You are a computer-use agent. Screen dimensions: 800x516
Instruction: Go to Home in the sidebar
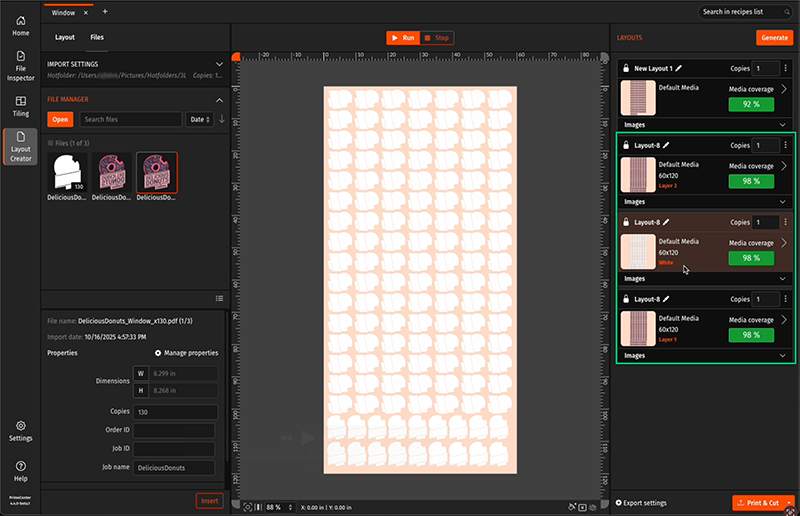click(20, 25)
